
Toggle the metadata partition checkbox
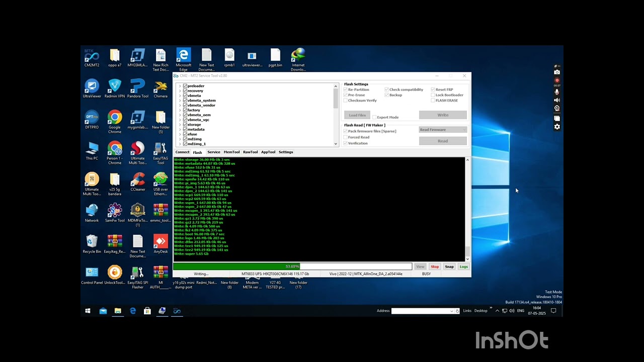tap(185, 129)
